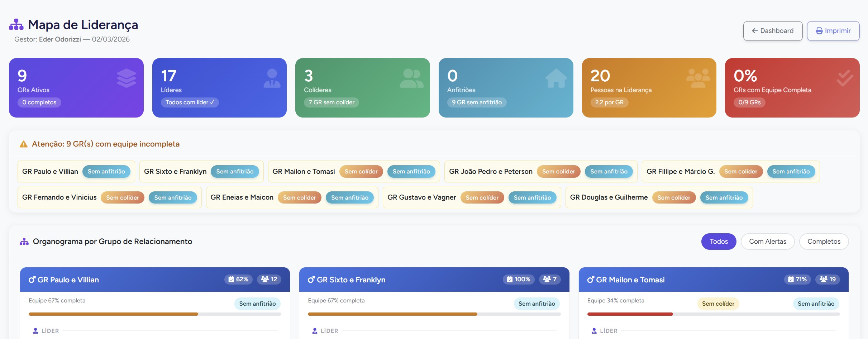The height and width of the screenshot is (339, 868).
Task: Click the 19 members badge on GR Mailon e Tomasi
Action: point(828,279)
